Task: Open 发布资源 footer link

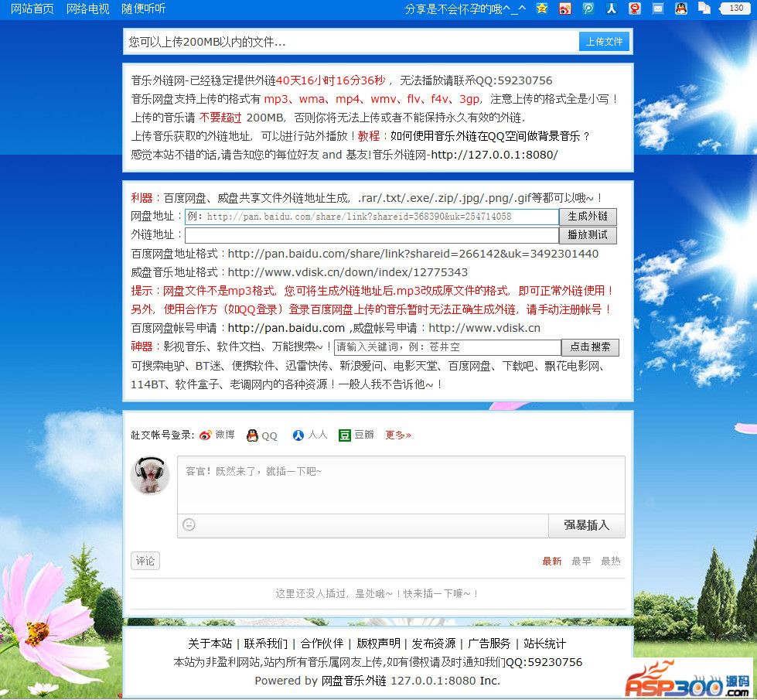Action: pos(434,644)
